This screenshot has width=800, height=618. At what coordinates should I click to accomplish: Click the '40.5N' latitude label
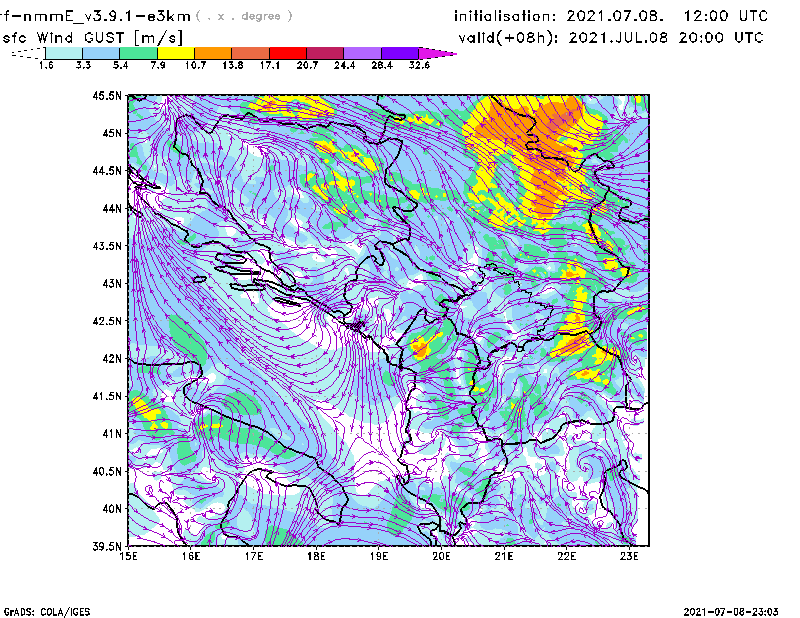point(107,472)
